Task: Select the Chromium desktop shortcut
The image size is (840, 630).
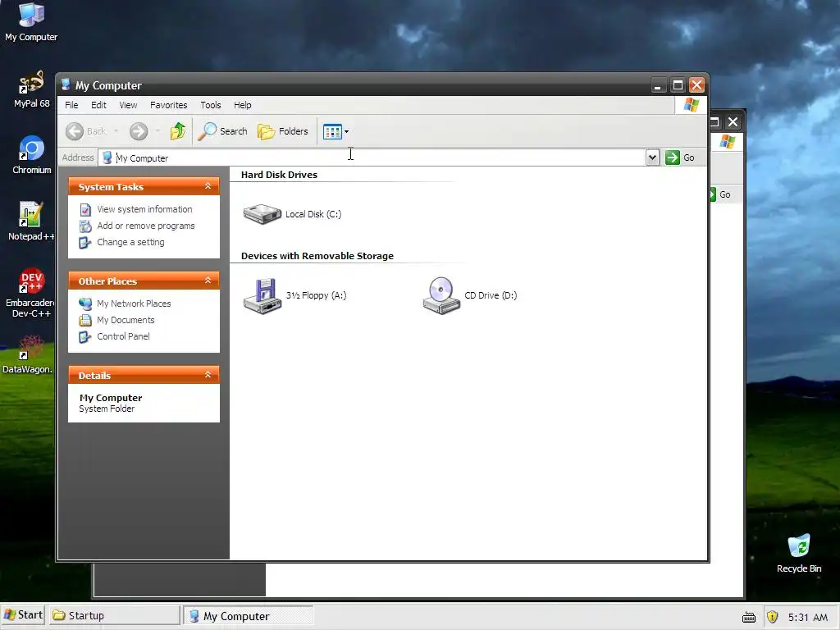Action: 31,155
